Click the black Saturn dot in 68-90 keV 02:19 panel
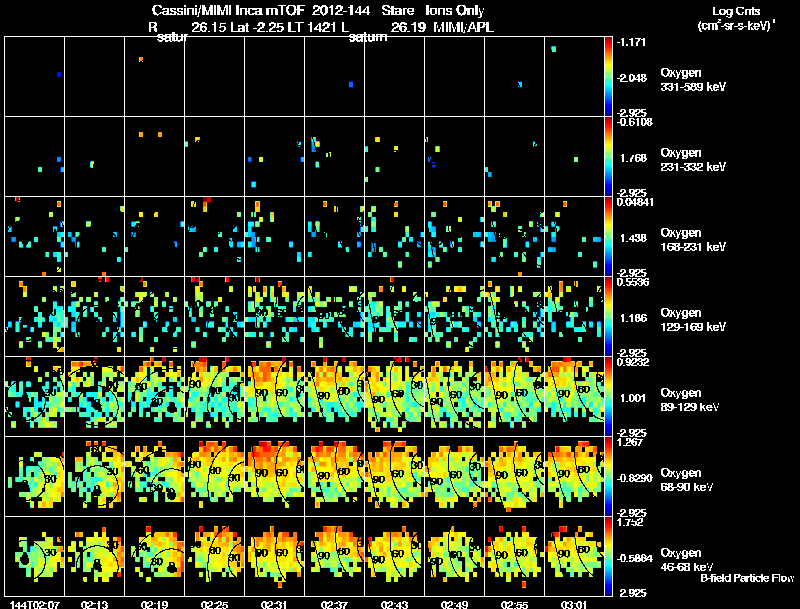The width and height of the screenshot is (800, 609). pyautogui.click(x=172, y=493)
